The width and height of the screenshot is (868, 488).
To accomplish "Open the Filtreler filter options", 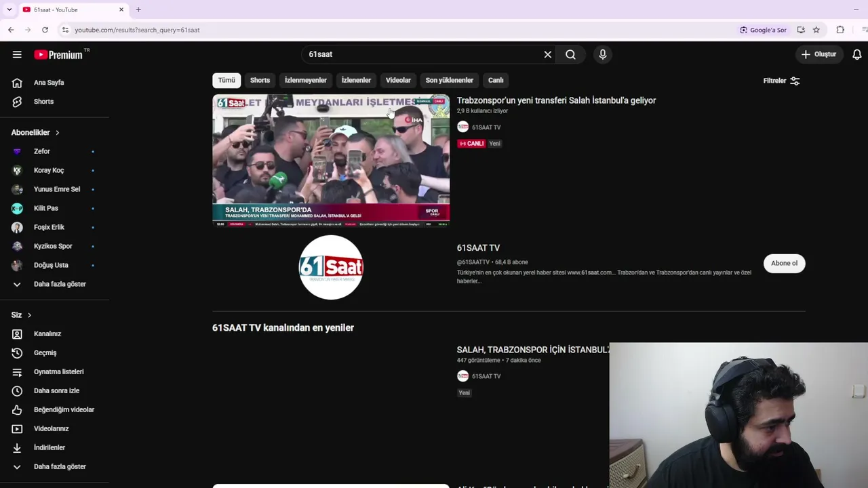I will click(782, 81).
